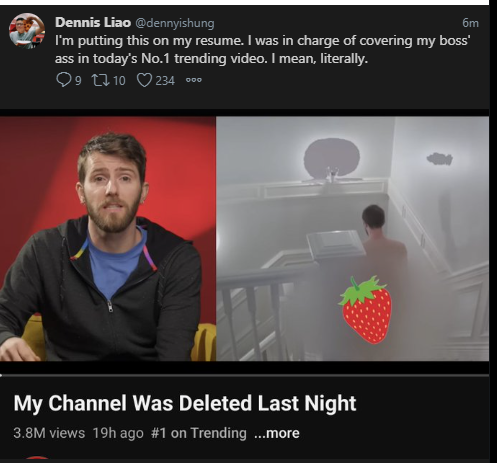Click the 10 retweets count
497x463 pixels.
point(119,80)
